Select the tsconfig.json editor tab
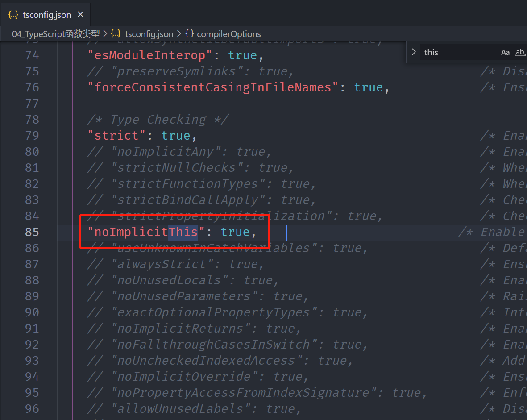The height and width of the screenshot is (420, 527). pyautogui.click(x=46, y=15)
